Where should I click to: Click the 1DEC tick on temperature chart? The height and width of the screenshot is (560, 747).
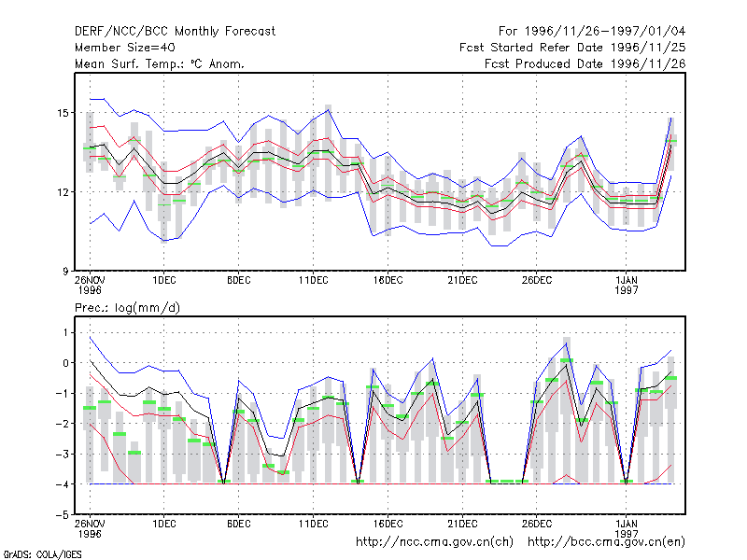(164, 280)
